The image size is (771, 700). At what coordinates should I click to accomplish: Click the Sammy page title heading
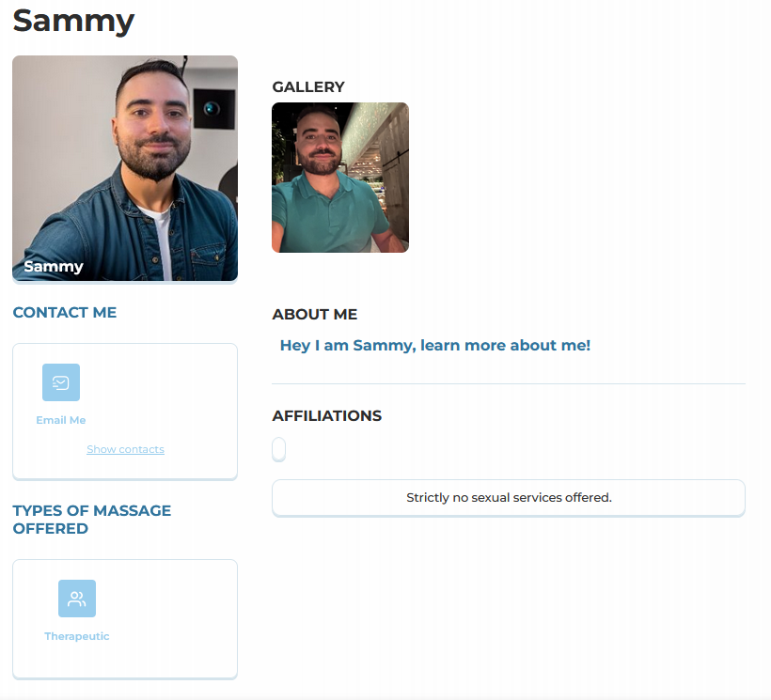[73, 21]
